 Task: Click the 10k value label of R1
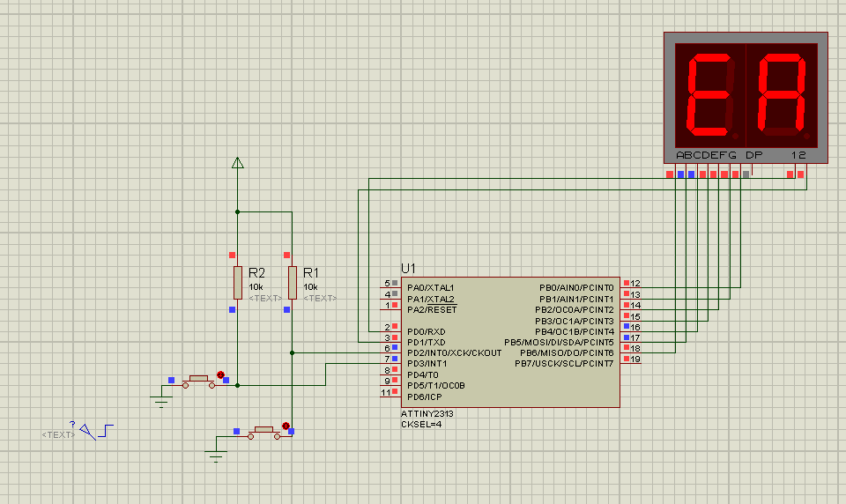pyautogui.click(x=310, y=287)
